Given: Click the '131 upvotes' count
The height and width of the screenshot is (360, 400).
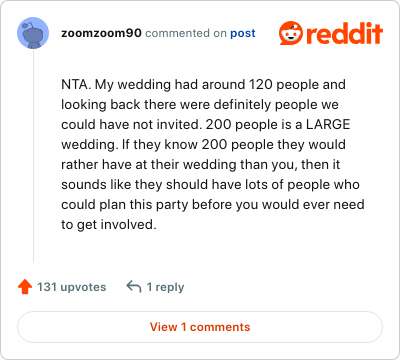Looking at the screenshot, I should [72, 287].
